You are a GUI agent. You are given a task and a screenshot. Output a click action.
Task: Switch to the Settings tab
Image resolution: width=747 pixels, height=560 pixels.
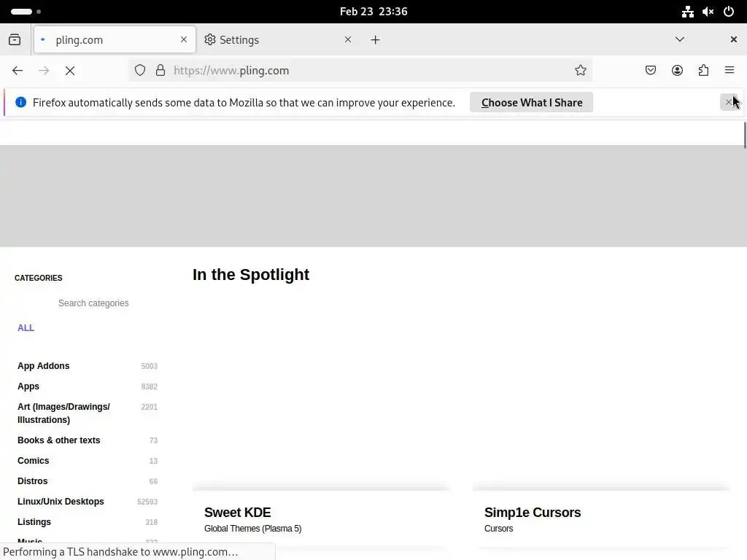click(x=279, y=39)
